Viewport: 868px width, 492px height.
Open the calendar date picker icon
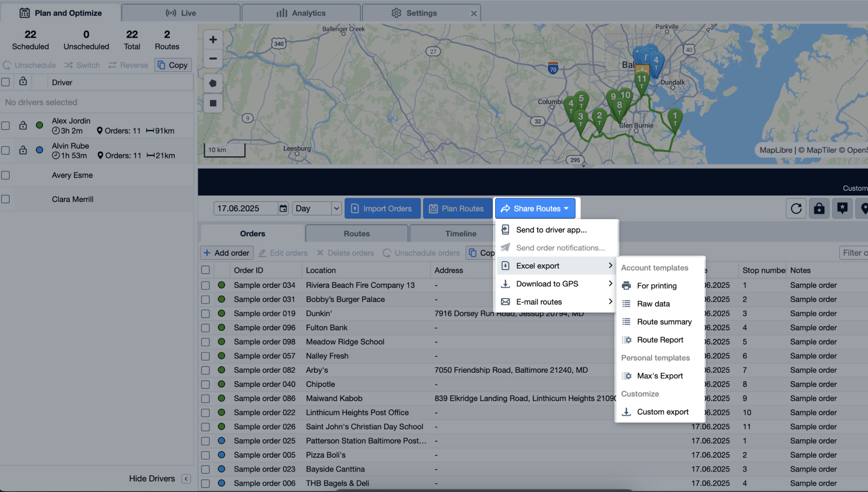click(x=283, y=208)
